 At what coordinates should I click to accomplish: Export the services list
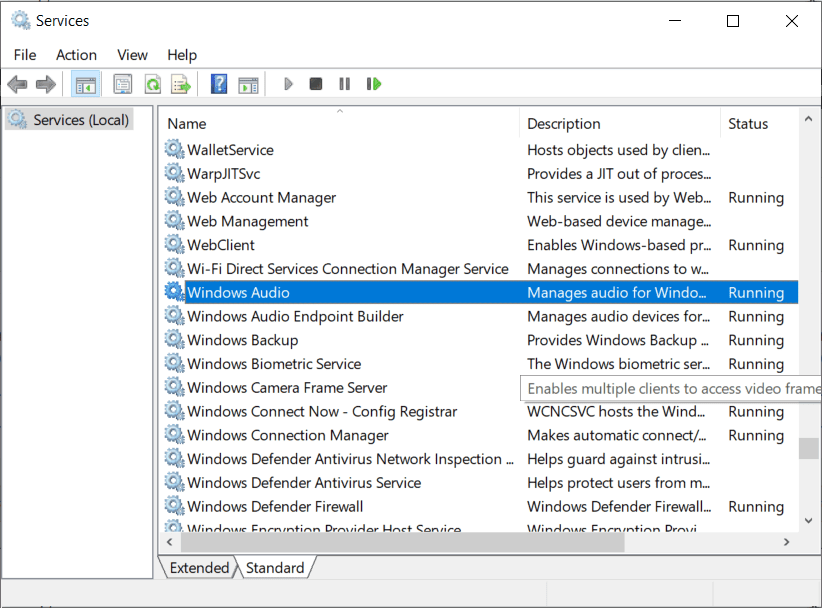click(182, 83)
